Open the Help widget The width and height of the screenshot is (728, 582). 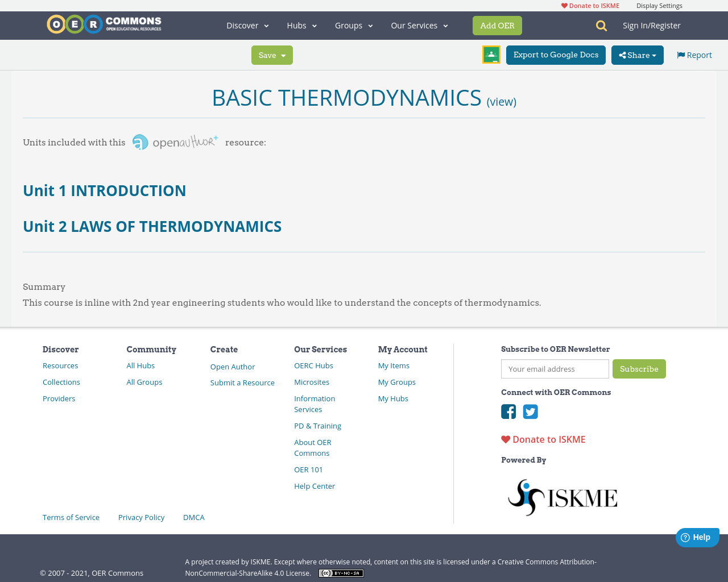click(697, 537)
